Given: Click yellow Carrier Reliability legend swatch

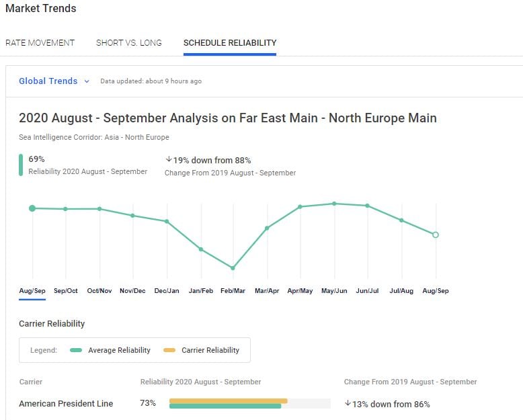Looking at the screenshot, I should (169, 350).
